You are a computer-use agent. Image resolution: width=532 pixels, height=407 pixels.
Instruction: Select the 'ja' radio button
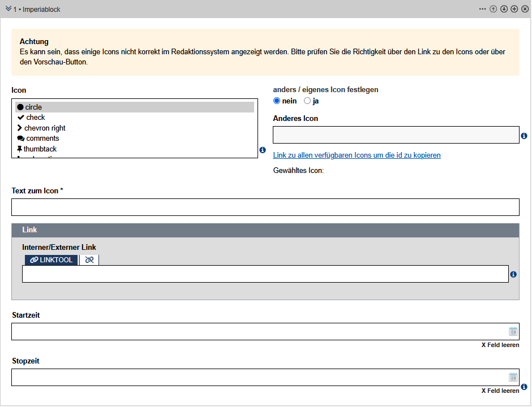coord(307,101)
